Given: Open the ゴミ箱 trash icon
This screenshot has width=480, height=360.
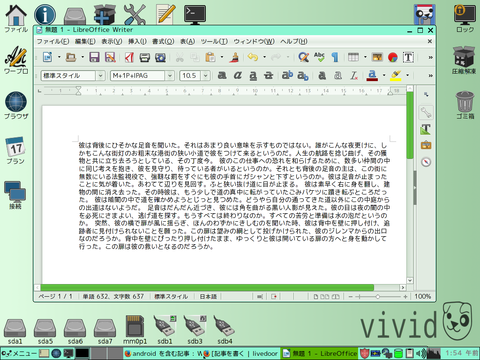Looking at the screenshot, I should [465, 105].
